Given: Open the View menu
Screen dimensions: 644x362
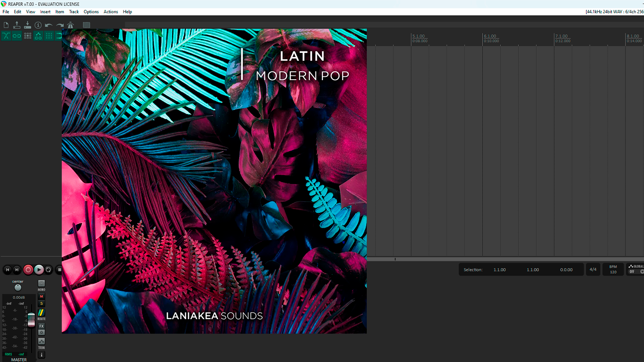Looking at the screenshot, I should 31,12.
